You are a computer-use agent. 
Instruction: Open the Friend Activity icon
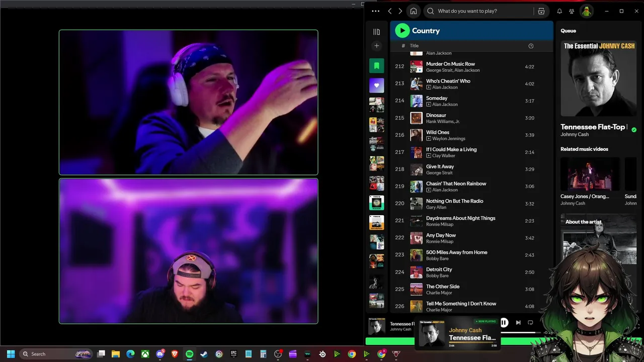(572, 11)
